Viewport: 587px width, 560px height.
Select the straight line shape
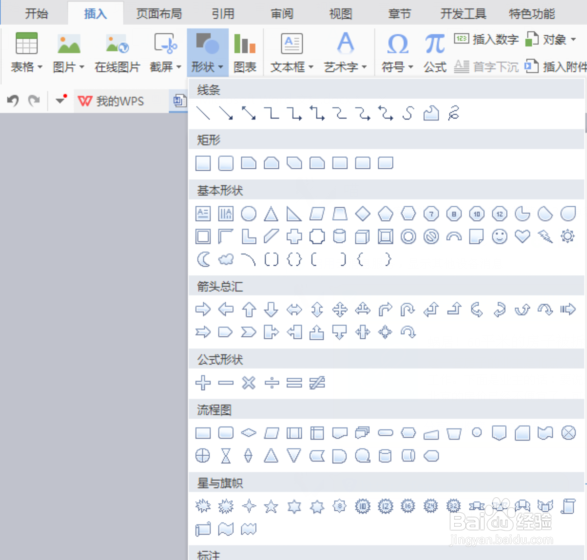pyautogui.click(x=203, y=113)
